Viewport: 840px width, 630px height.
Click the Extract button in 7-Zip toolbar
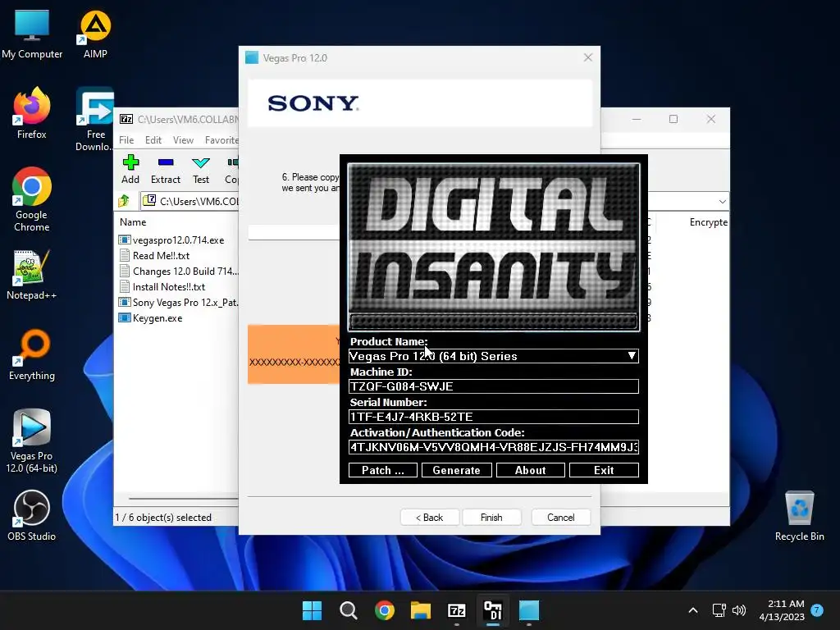[166, 169]
